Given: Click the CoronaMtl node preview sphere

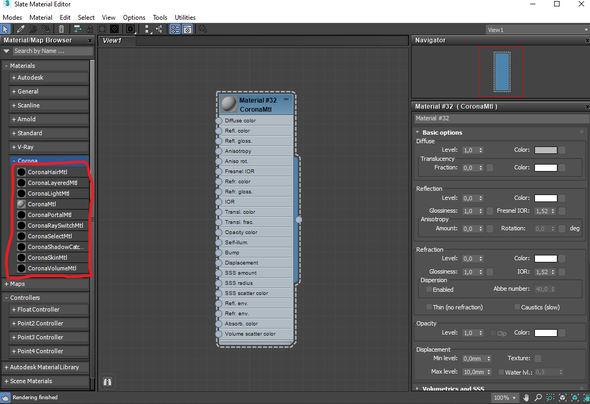Looking at the screenshot, I should coord(229,104).
